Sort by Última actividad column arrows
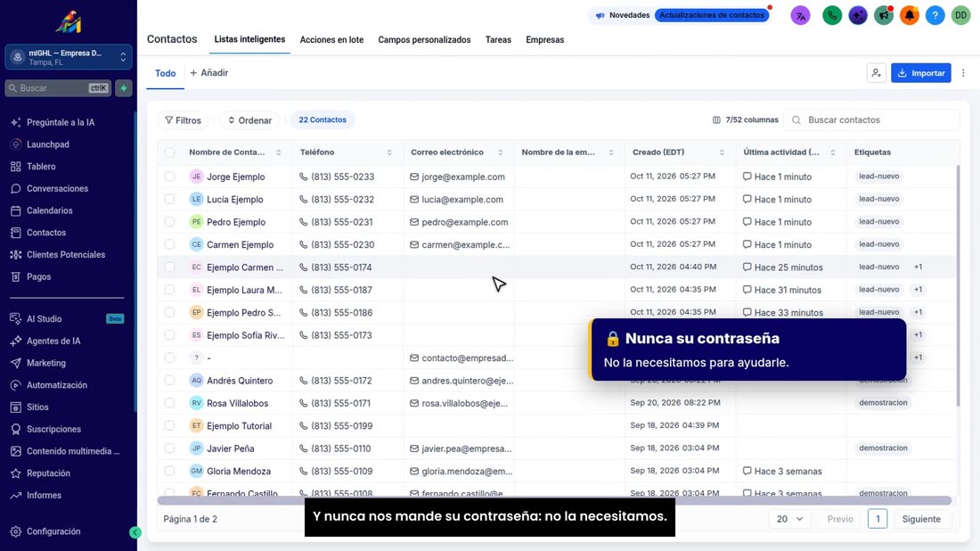The image size is (980, 551). coord(832,152)
